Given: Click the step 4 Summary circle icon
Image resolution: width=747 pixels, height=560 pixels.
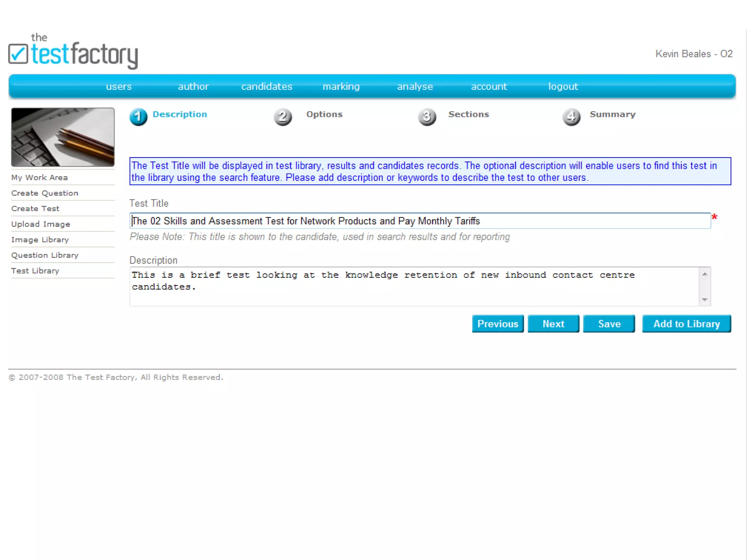Looking at the screenshot, I should pyautogui.click(x=571, y=117).
